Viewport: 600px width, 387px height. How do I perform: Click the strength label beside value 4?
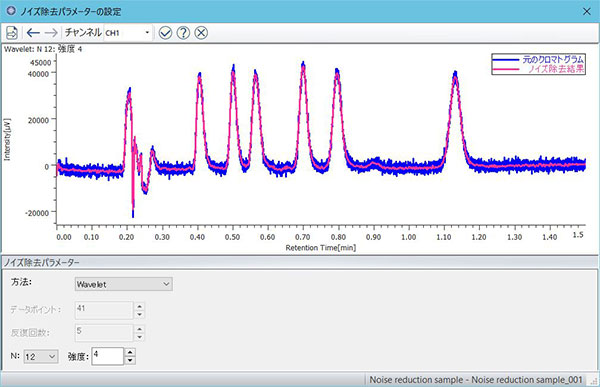point(78,357)
